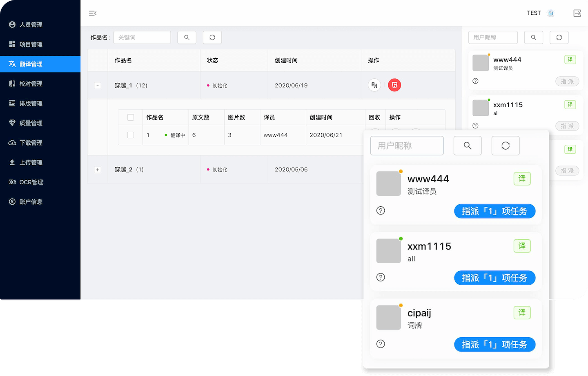
Task: Click the font rename icon beside the trash button
Action: tap(374, 85)
